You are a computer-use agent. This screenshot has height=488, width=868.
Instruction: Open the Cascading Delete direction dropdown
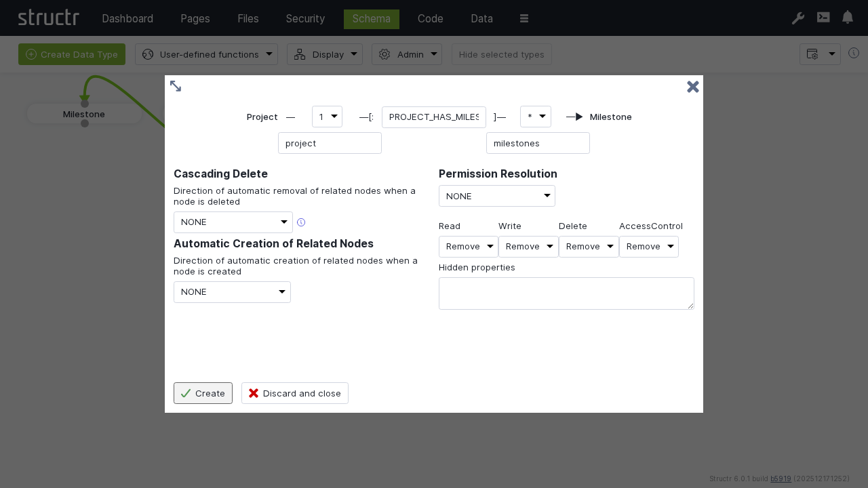[x=233, y=222]
